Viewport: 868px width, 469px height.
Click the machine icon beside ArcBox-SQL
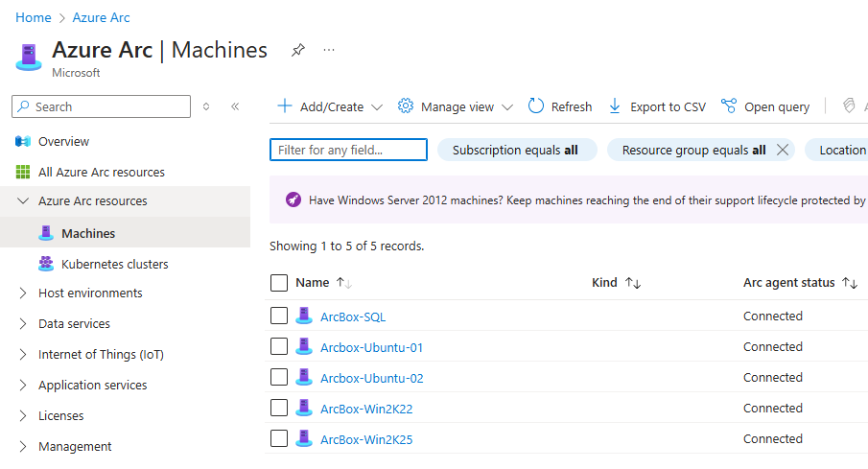coord(304,316)
